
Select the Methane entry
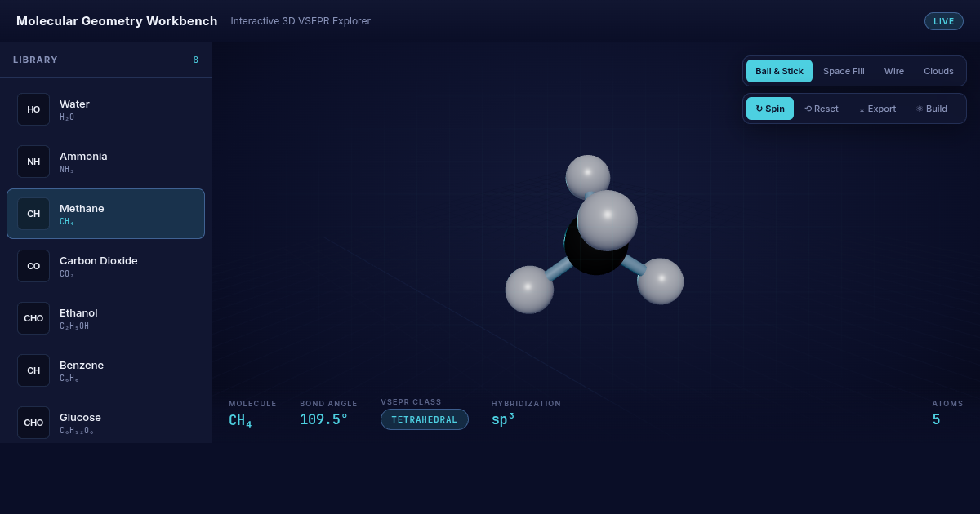coord(105,214)
